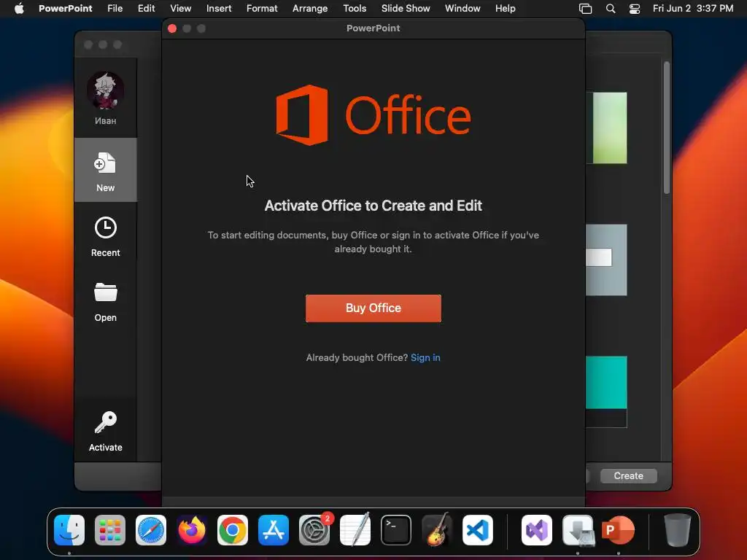Select New in the gallery sidebar
This screenshot has width=747, height=560.
tap(105, 170)
